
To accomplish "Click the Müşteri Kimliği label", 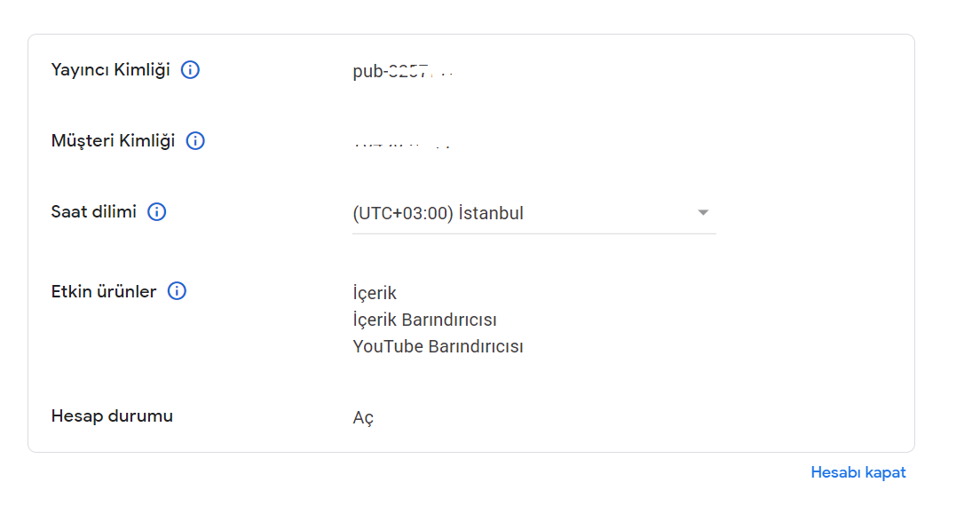I will (113, 141).
